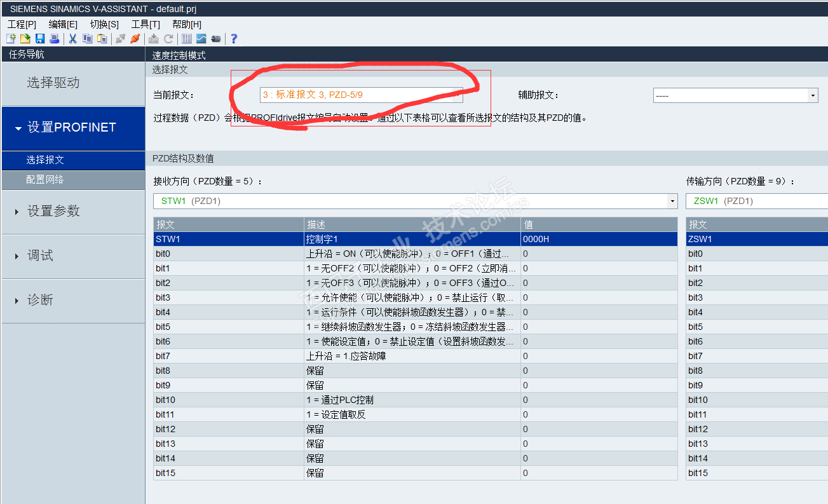Click the motor icon in the toolbar
This screenshot has width=828, height=504.
coord(216,39)
